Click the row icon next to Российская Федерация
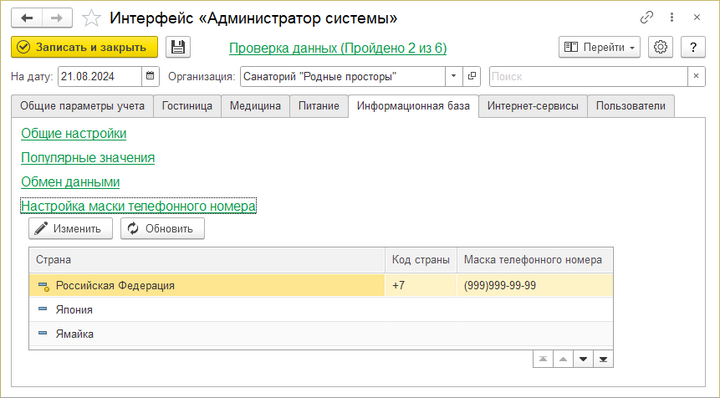720x398 pixels. pyautogui.click(x=44, y=286)
